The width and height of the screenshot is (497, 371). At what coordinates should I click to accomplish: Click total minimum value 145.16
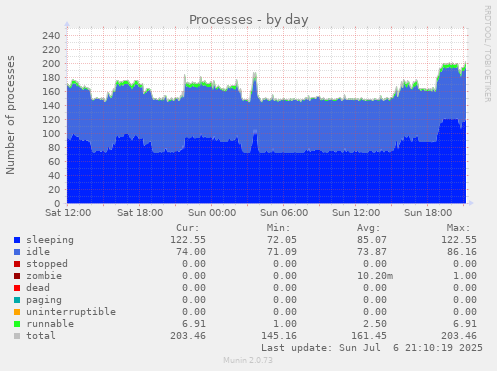coord(279,336)
